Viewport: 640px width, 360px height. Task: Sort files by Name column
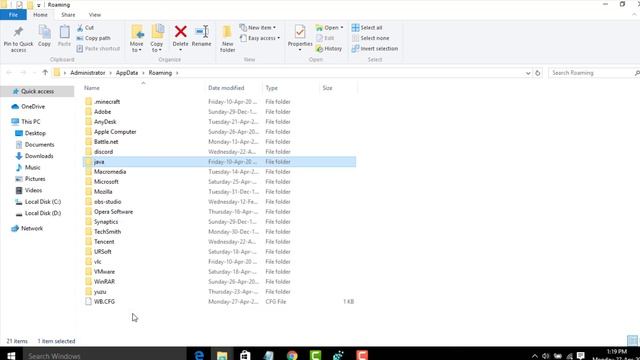pyautogui.click(x=92, y=88)
